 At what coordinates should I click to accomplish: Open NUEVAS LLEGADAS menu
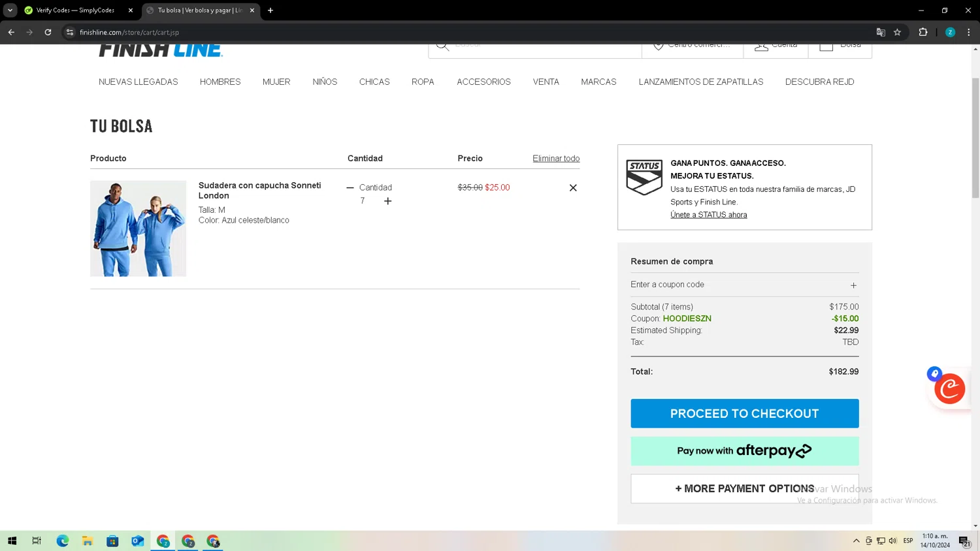(139, 82)
